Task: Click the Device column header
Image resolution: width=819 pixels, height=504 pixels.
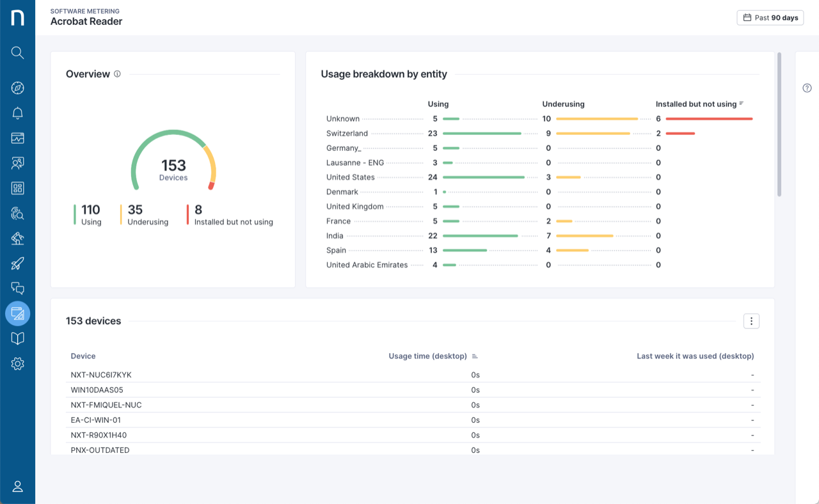Action: (83, 356)
